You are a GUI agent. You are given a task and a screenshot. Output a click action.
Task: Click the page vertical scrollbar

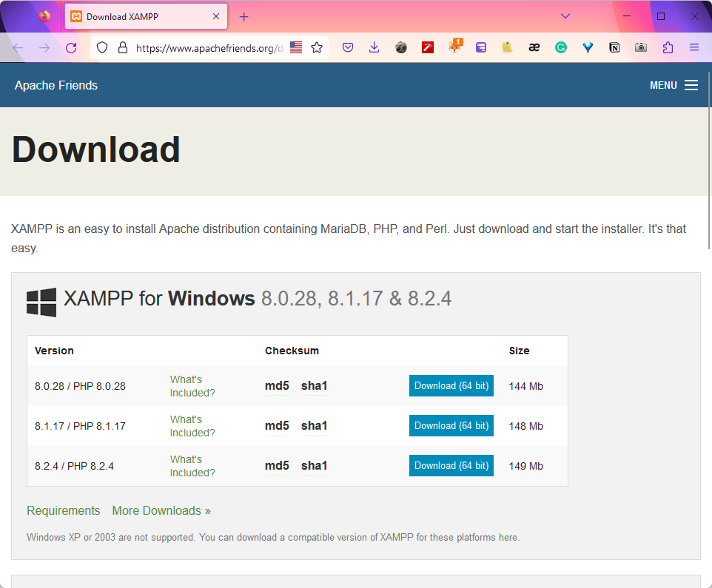709,160
